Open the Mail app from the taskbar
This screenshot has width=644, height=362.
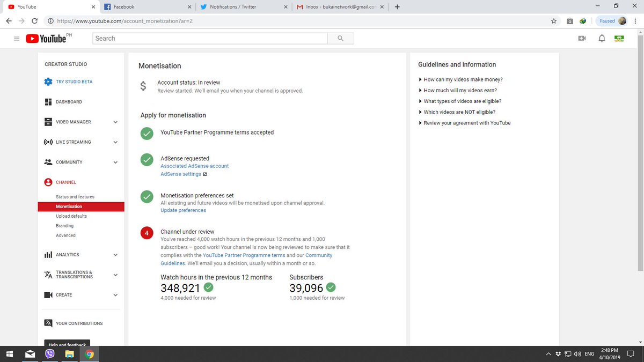pos(30,354)
